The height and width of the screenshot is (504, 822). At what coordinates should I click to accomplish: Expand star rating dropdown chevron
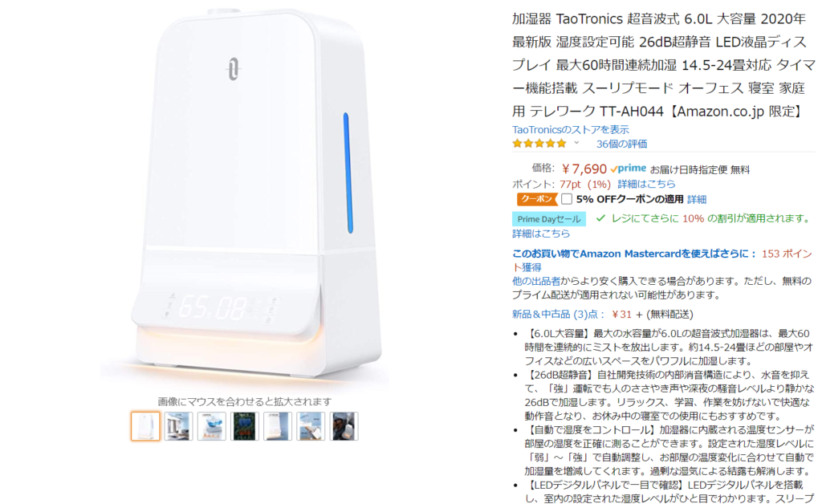point(576,143)
